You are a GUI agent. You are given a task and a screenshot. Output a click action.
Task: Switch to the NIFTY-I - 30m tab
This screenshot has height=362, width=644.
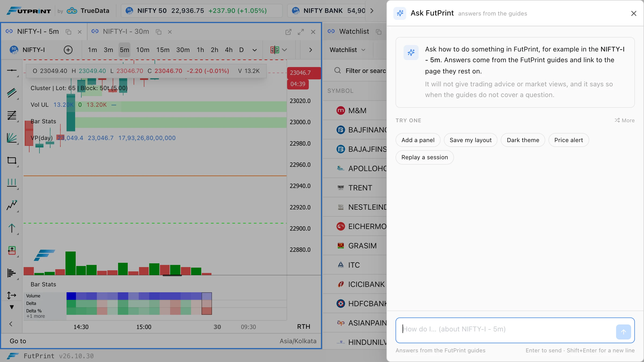[x=126, y=32]
